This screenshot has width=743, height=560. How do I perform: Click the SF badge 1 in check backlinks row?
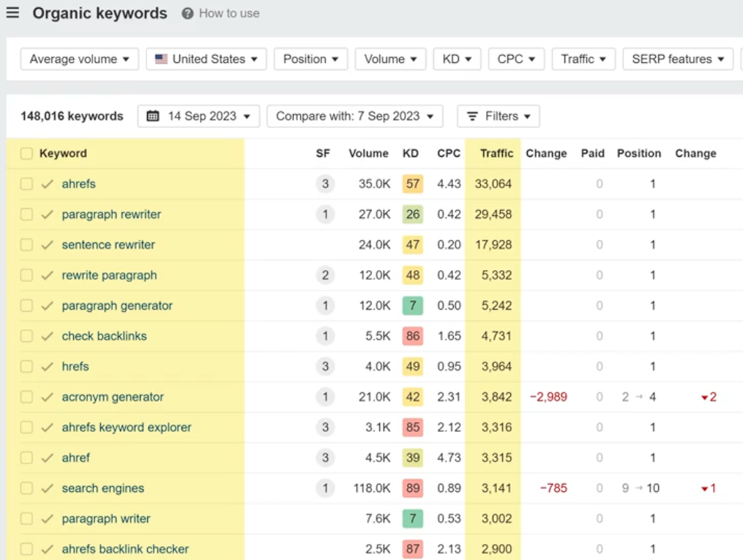tap(325, 336)
